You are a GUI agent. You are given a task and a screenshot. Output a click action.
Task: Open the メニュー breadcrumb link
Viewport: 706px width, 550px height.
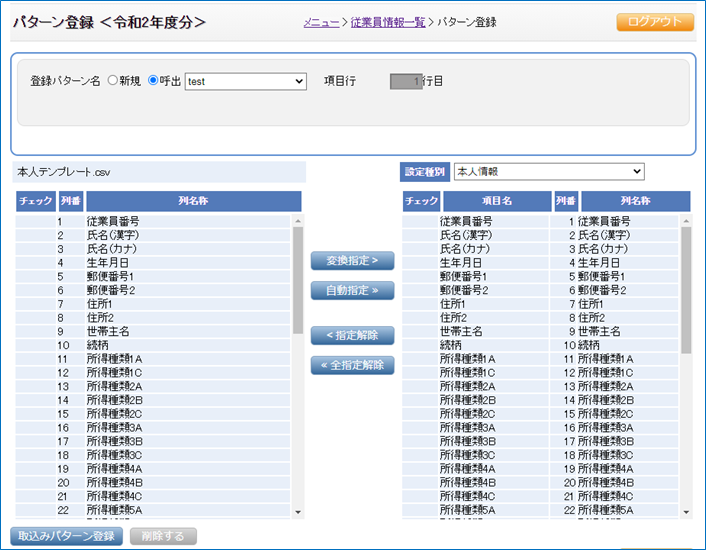point(321,22)
